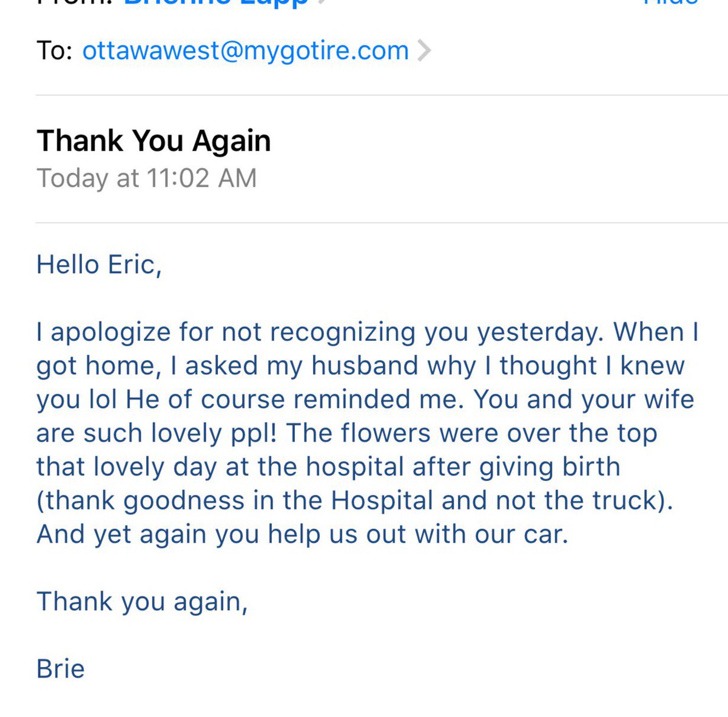The width and height of the screenshot is (728, 717).
Task: Tap the "Today at 11:02 AM" timestamp
Action: 147,178
